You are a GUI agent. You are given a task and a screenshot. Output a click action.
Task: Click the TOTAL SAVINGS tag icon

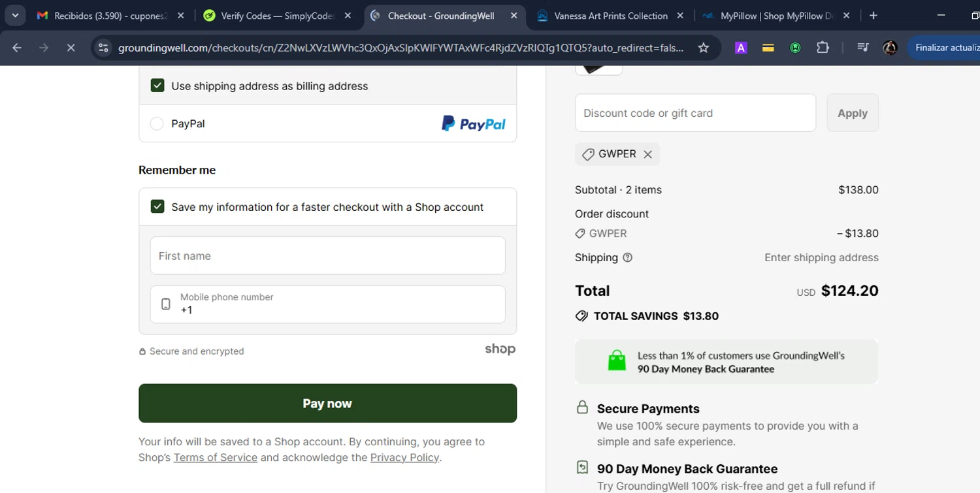(581, 316)
